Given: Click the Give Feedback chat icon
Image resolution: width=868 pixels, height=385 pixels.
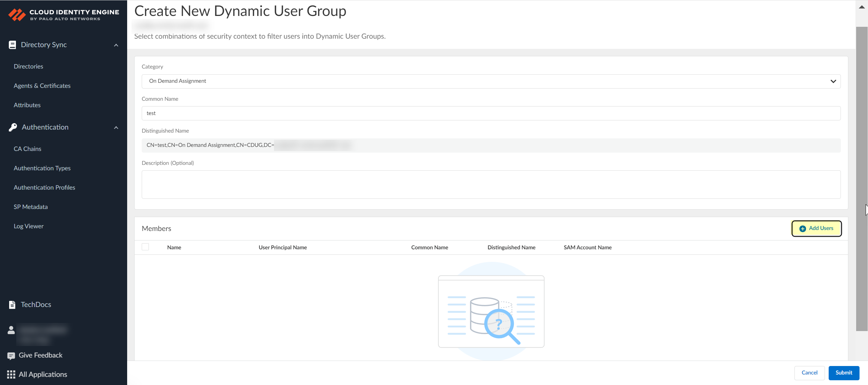Looking at the screenshot, I should [x=11, y=355].
